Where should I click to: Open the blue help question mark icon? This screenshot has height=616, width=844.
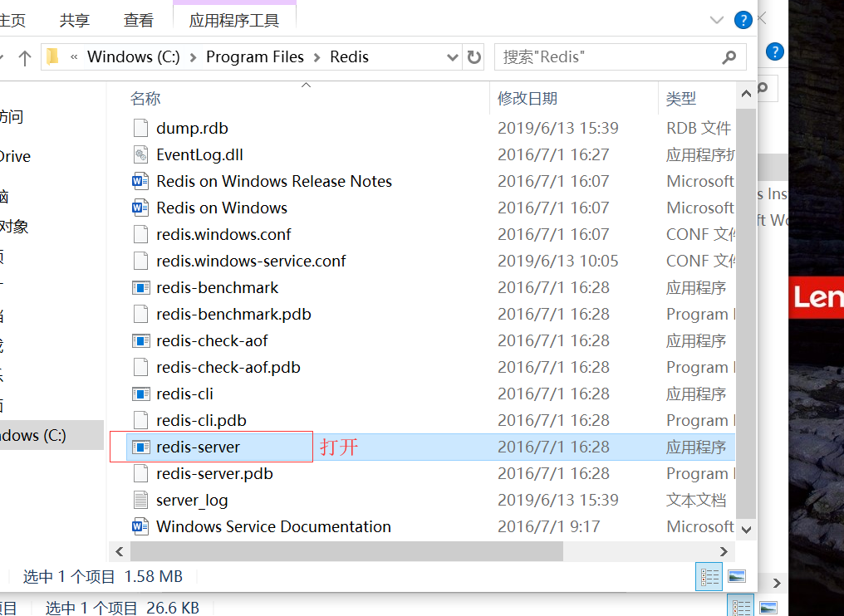(x=743, y=20)
